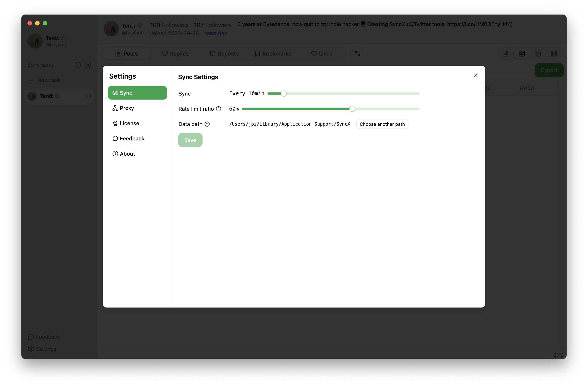Show Rate limit ratio help tooltip

218,109
